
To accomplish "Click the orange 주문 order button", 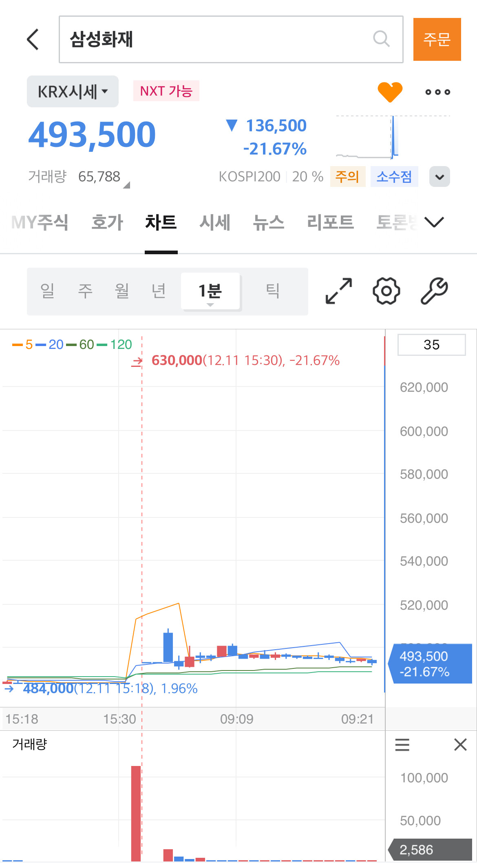I will (x=437, y=39).
